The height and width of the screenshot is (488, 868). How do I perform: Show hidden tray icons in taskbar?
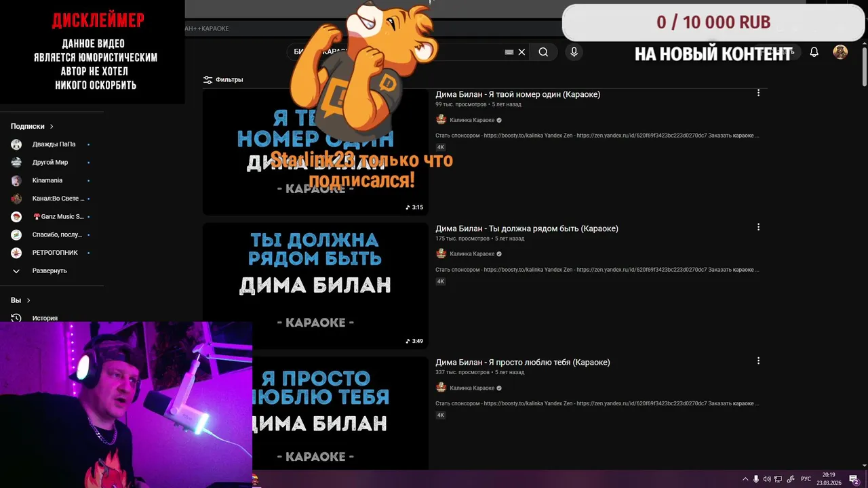pos(745,479)
